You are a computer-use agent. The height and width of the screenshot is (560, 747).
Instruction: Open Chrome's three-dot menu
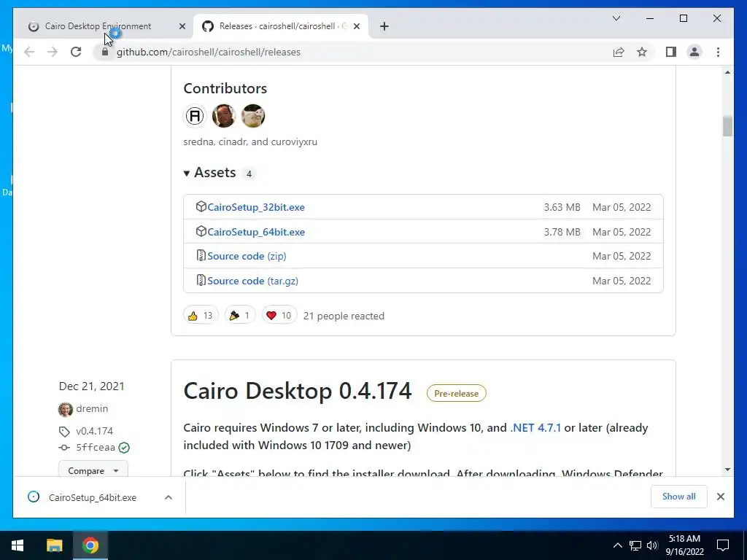(718, 52)
